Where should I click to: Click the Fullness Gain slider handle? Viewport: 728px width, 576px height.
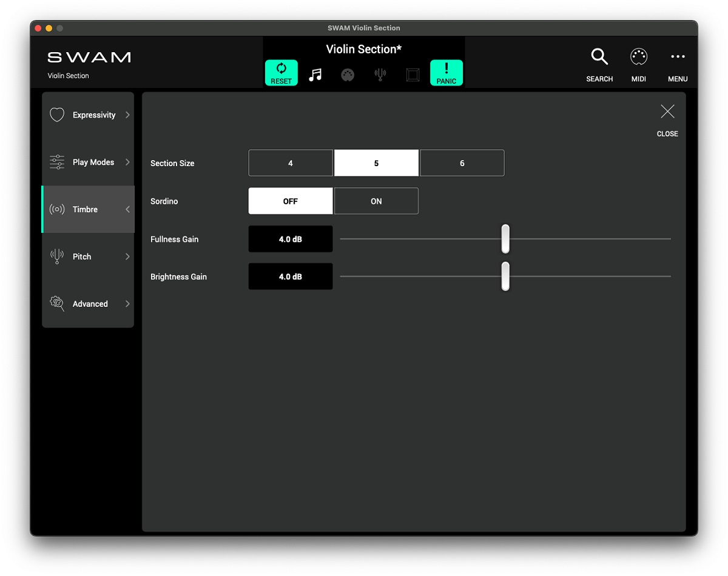(x=505, y=239)
